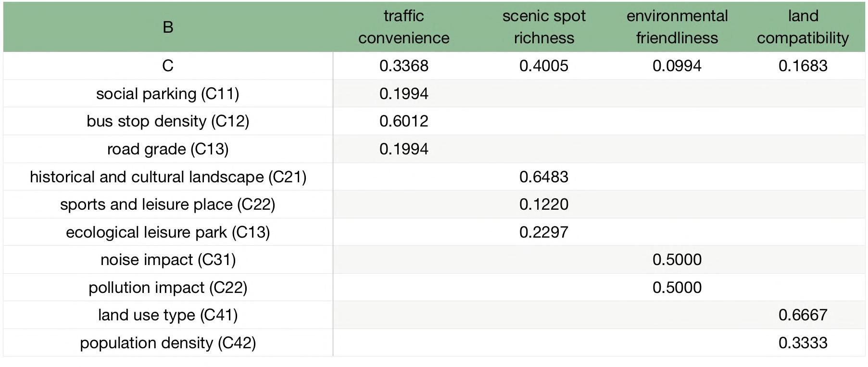Select the pollution impact (C22) cell
The image size is (868, 367).
click(x=167, y=288)
